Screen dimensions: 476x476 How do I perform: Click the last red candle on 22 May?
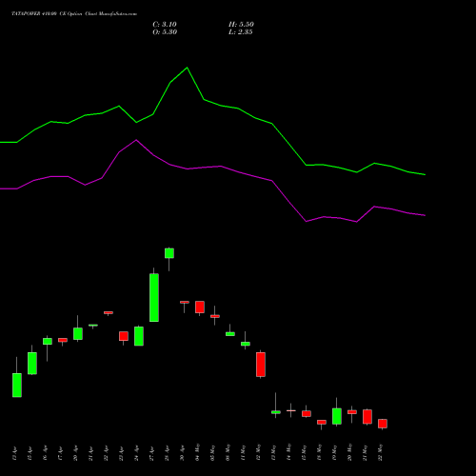[383, 424]
